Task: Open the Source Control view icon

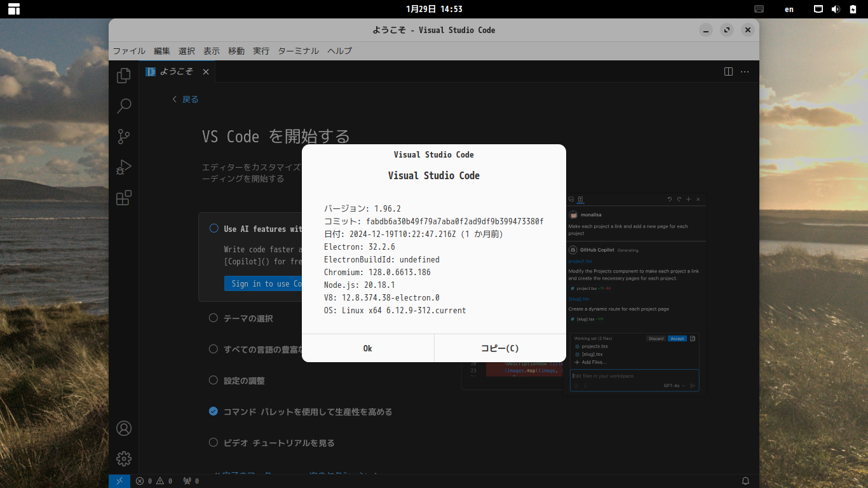Action: 124,136
